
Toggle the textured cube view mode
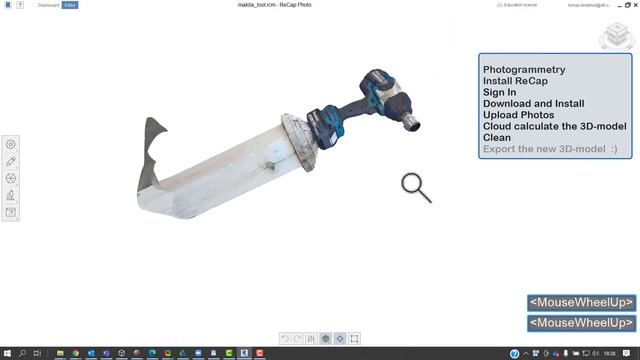pyautogui.click(x=325, y=338)
